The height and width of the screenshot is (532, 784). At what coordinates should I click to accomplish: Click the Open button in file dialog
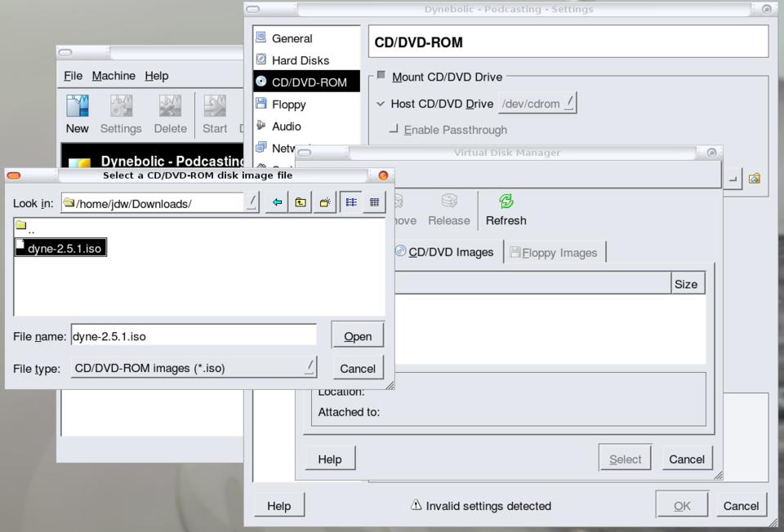coord(358,336)
